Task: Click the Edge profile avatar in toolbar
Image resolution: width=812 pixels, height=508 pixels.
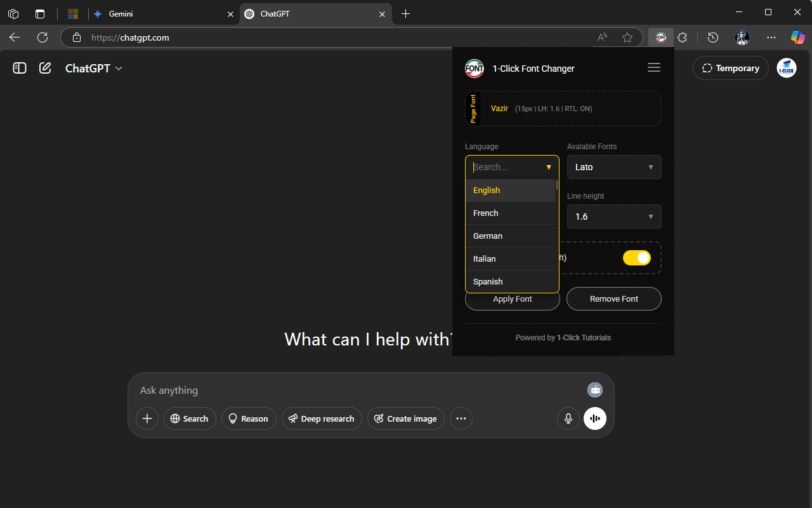Action: [742, 37]
